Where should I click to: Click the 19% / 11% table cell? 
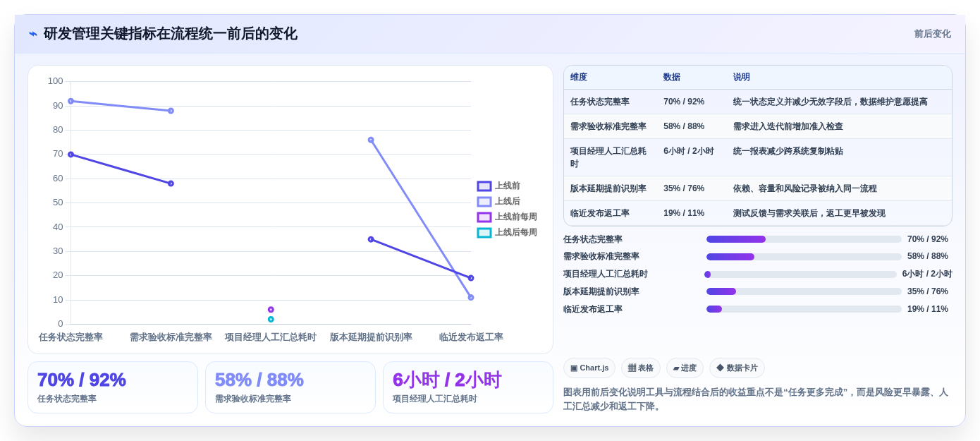click(x=684, y=213)
